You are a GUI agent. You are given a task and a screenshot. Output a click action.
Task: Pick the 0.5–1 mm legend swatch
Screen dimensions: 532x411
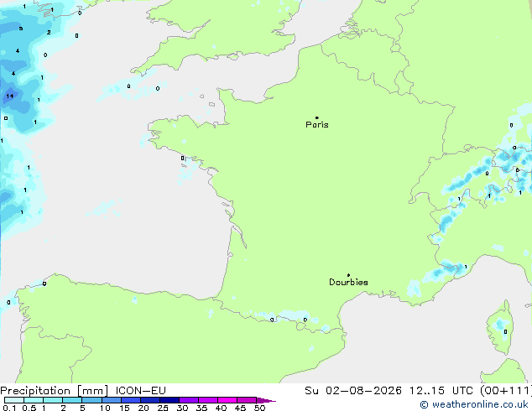(x=34, y=400)
